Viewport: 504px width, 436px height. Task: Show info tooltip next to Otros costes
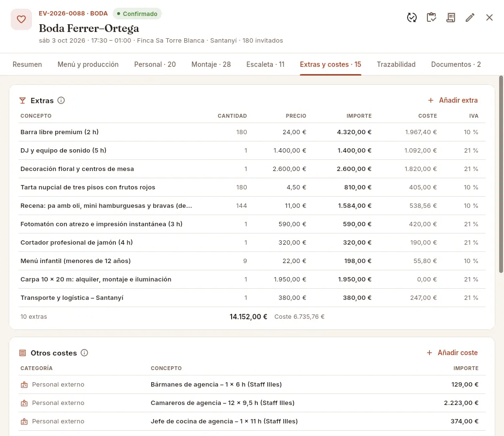pyautogui.click(x=84, y=353)
